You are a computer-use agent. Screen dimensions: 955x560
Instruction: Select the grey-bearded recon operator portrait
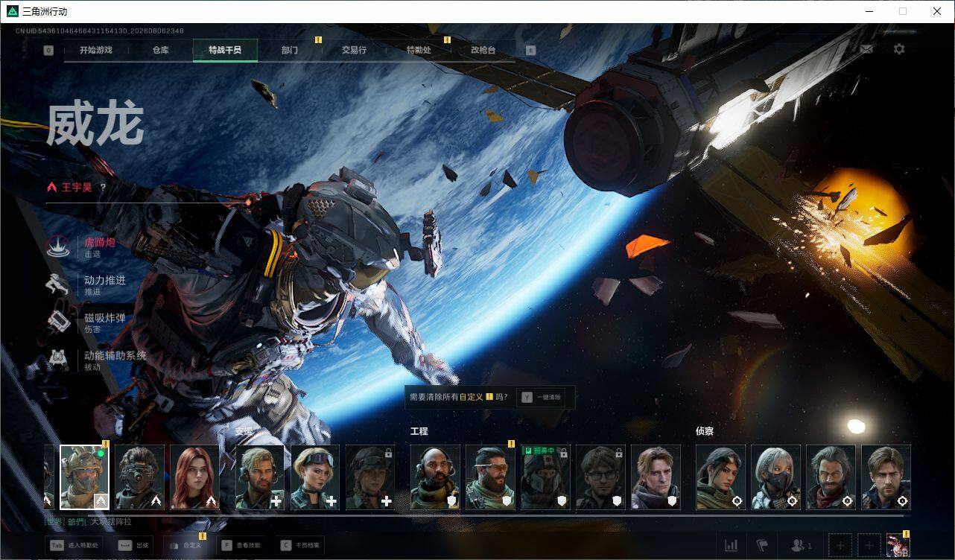pyautogui.click(x=831, y=477)
